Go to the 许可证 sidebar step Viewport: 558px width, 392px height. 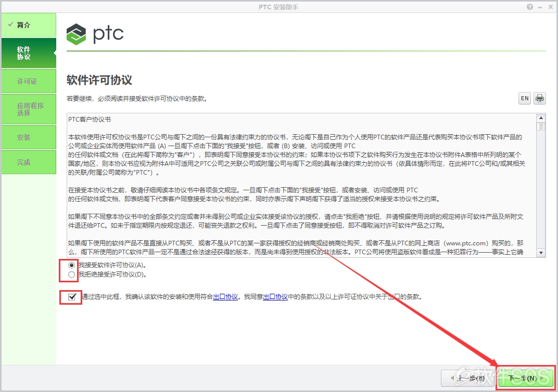click(29, 81)
